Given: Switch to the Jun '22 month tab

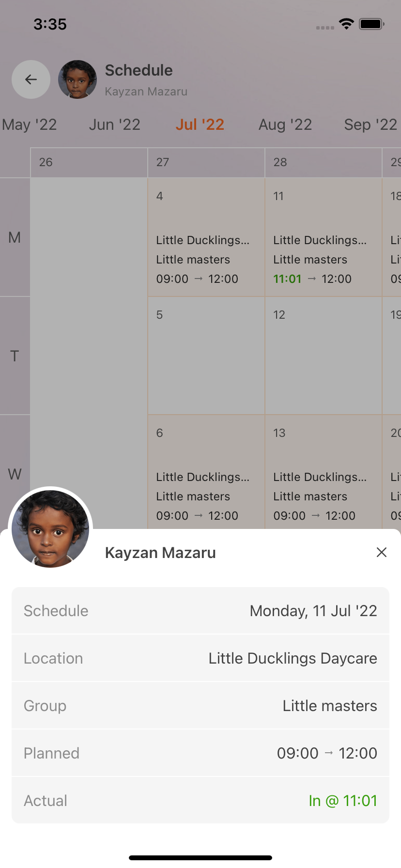Looking at the screenshot, I should (115, 125).
